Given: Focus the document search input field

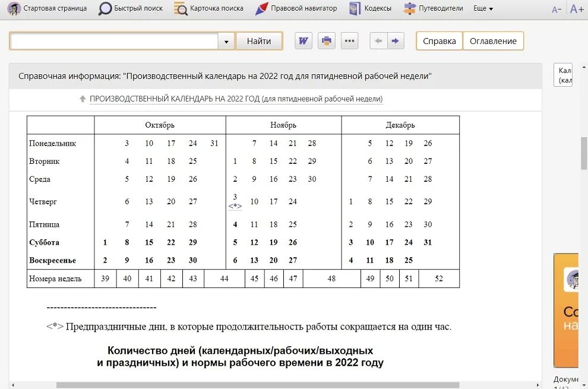Looking at the screenshot, I should [113, 41].
